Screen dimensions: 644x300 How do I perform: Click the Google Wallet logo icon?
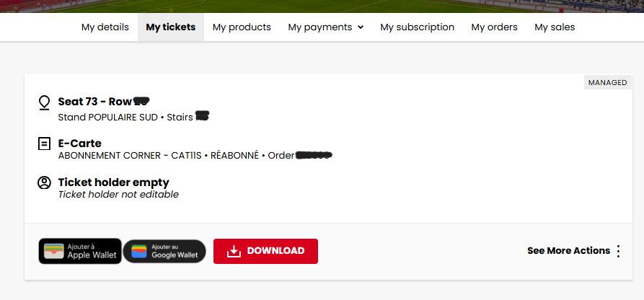click(139, 251)
